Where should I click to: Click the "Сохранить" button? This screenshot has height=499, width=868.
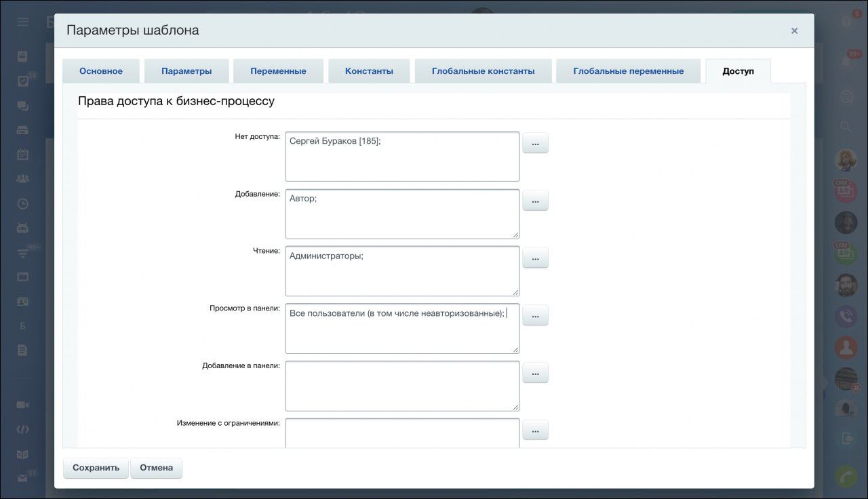(x=96, y=468)
